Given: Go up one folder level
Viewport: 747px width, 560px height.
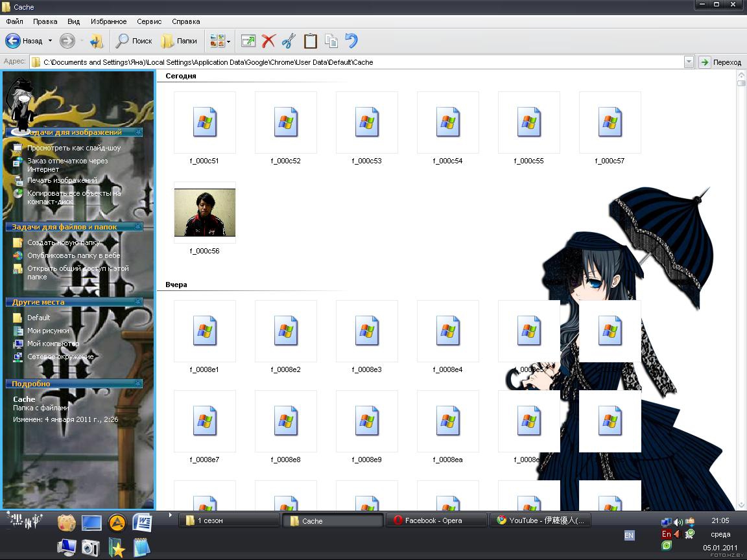Looking at the screenshot, I should [x=97, y=41].
